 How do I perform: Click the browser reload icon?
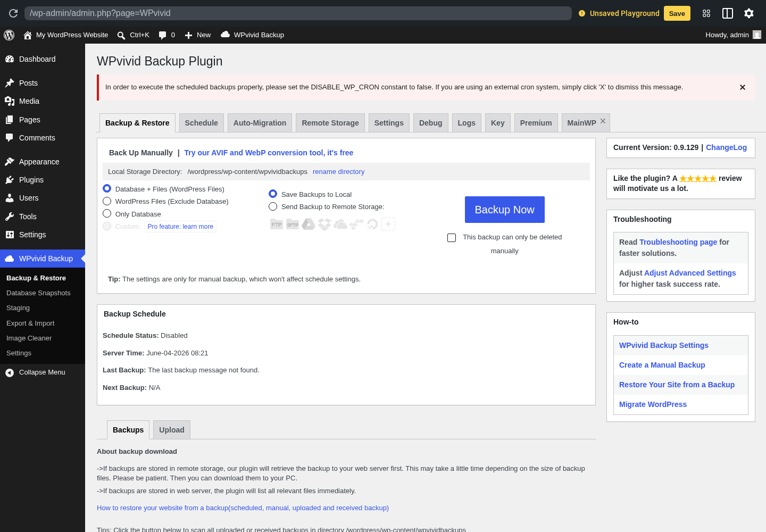(x=13, y=13)
